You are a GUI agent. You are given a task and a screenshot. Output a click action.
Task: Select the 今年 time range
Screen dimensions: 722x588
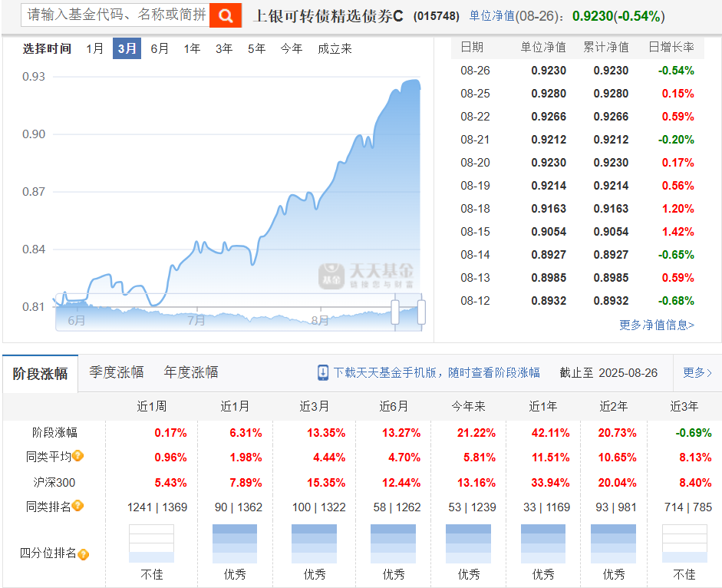pyautogui.click(x=292, y=48)
